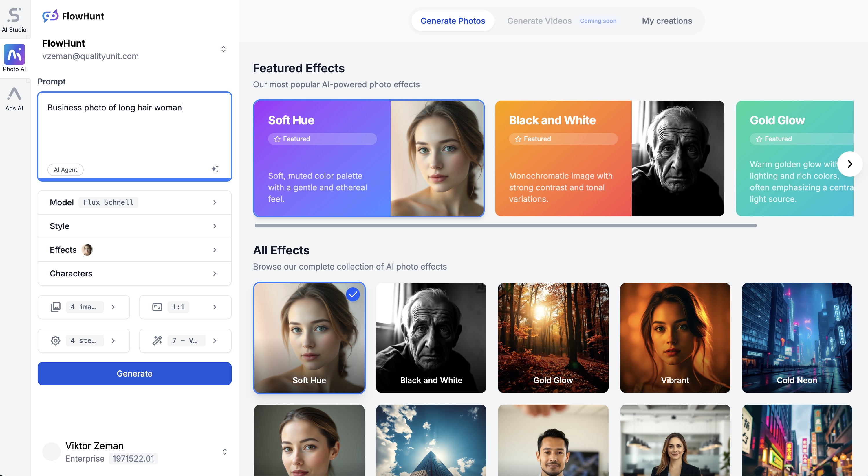Select the Vibrant effect thumbnail

[x=675, y=338]
